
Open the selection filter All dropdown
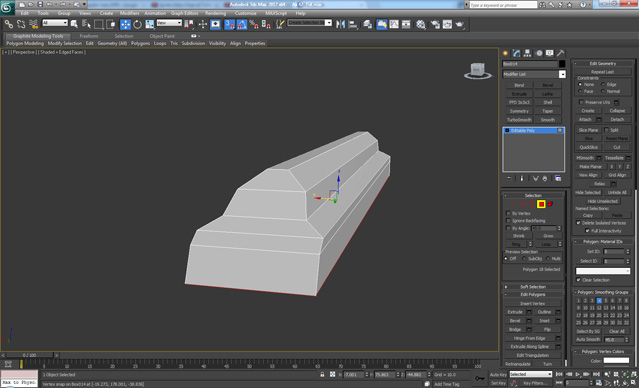(x=55, y=23)
